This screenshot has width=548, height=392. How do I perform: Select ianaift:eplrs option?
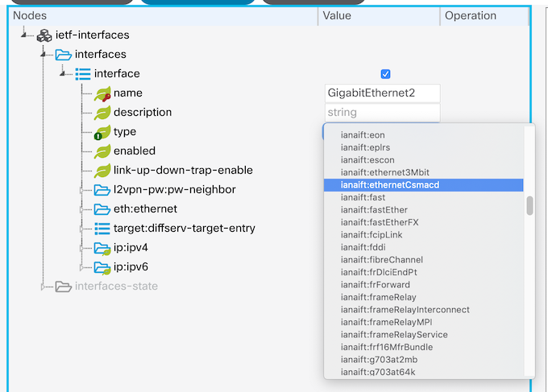pos(423,147)
